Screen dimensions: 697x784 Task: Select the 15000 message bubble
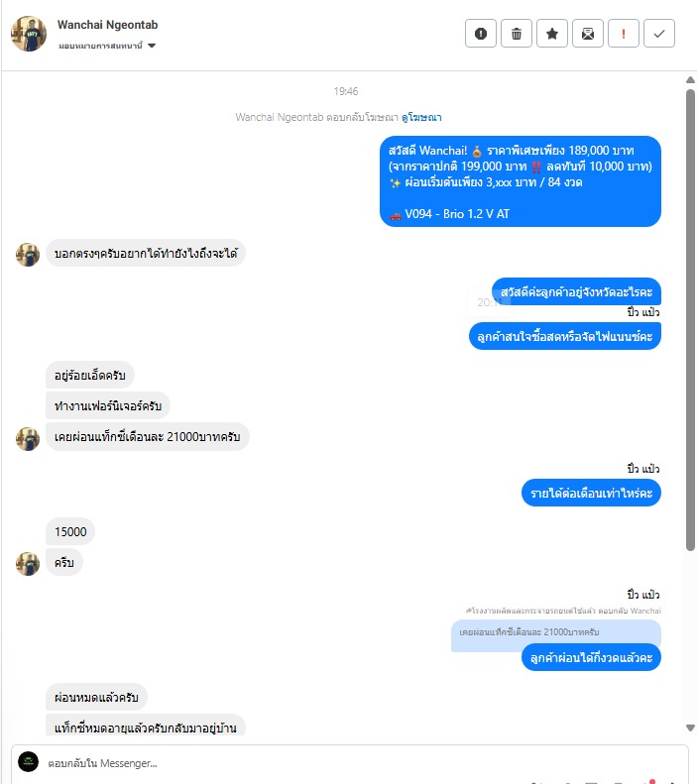70,531
